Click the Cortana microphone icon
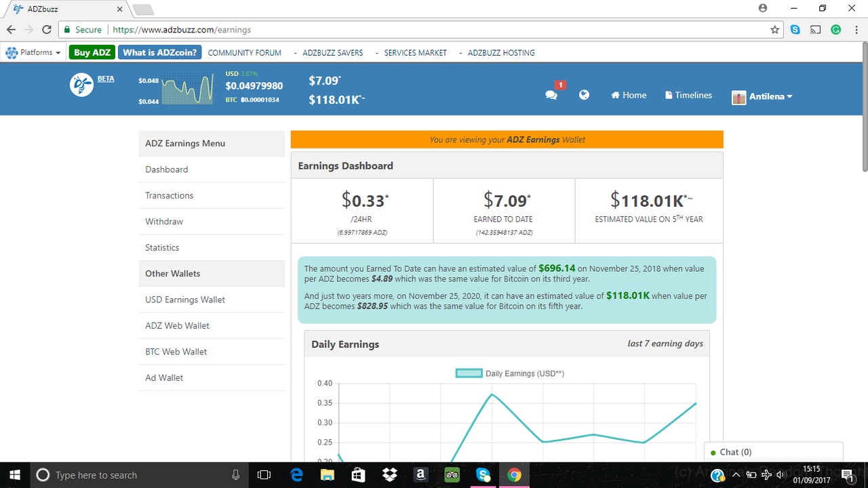868x488 pixels. [x=235, y=475]
